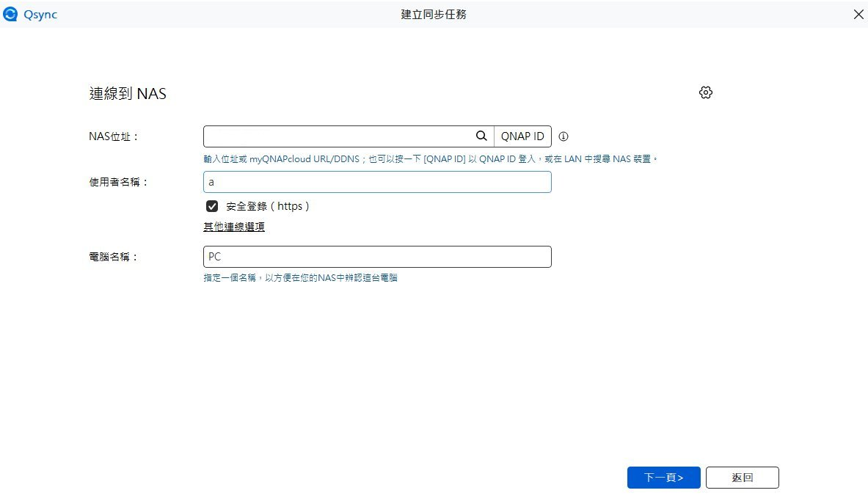Click the 返回 button to go back

(x=742, y=478)
